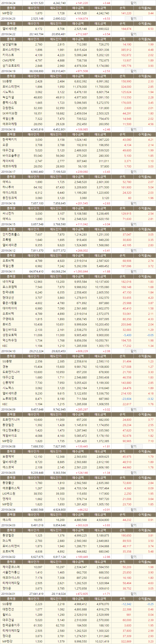Select the 제이준코스메 row
The width and height of the screenshot is (156, 644).
coord(78,567)
